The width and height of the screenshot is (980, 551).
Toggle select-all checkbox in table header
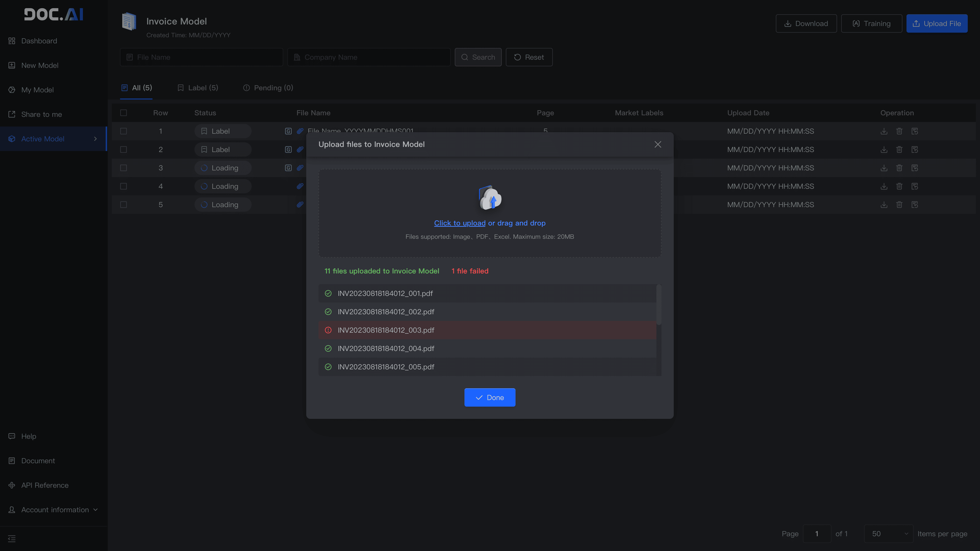coord(123,113)
